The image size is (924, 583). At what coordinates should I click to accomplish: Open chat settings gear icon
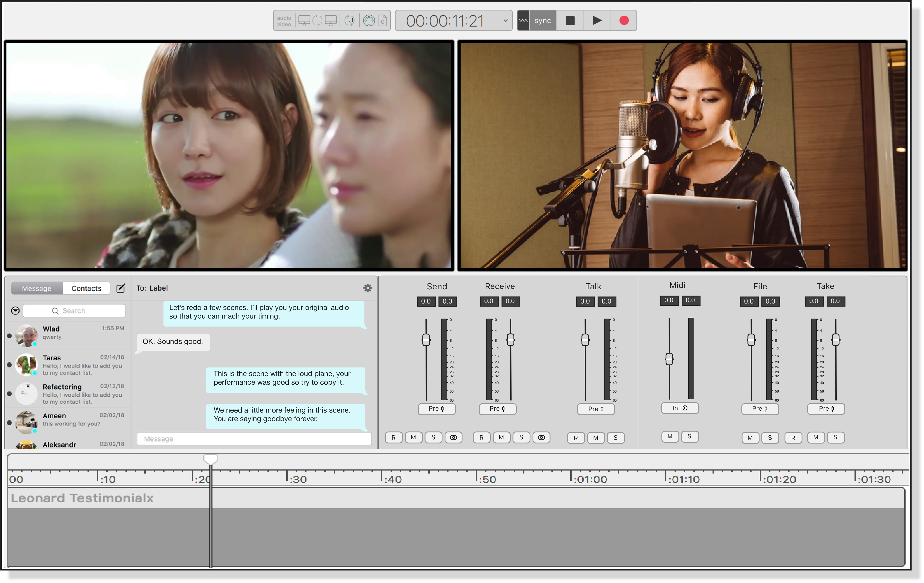point(368,288)
